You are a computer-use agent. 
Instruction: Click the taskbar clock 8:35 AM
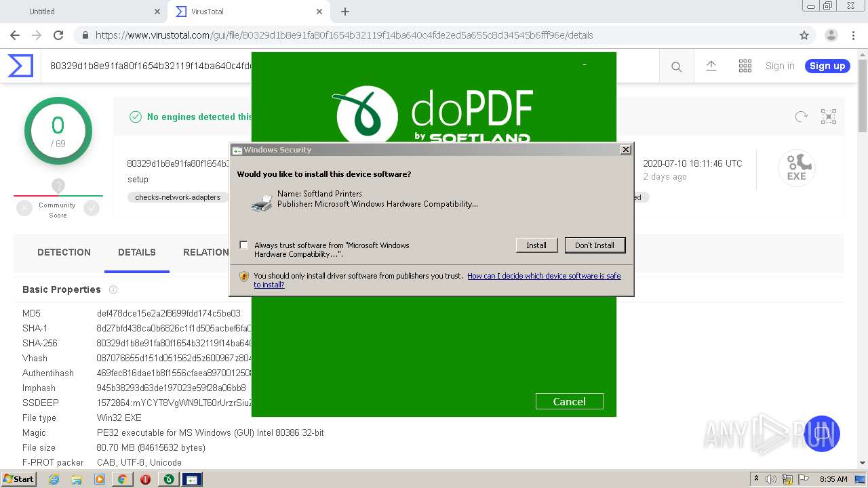click(833, 479)
